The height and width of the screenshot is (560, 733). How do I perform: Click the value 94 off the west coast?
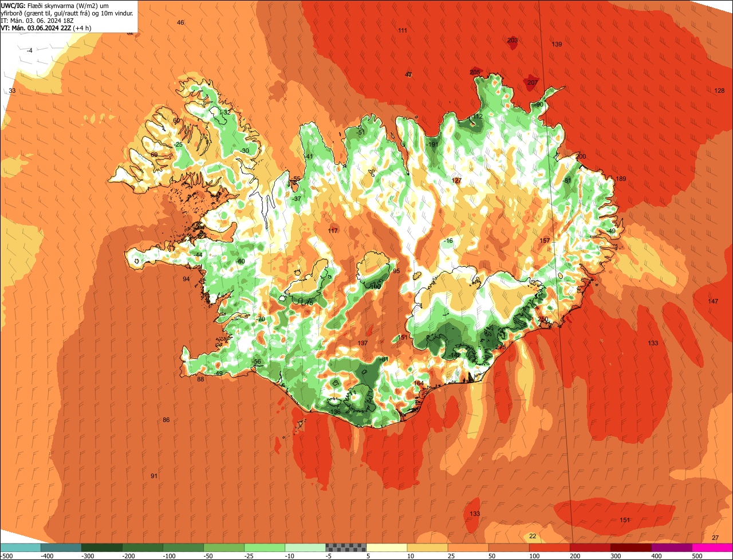coord(186,279)
